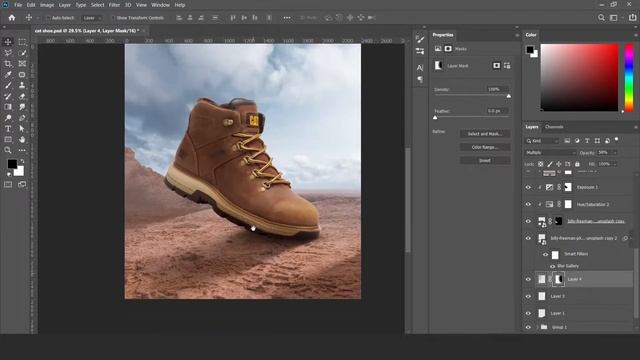Click the Search icon at top right
This screenshot has width=640, height=360.
coord(601,18)
